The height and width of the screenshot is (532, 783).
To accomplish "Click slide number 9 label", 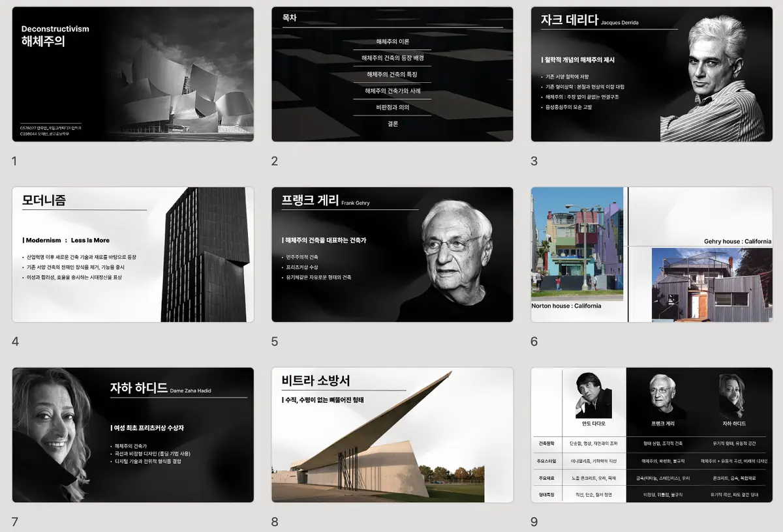I will [534, 522].
